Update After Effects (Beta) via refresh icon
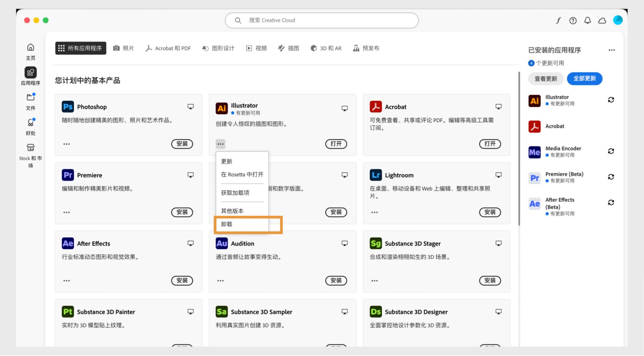 click(611, 202)
